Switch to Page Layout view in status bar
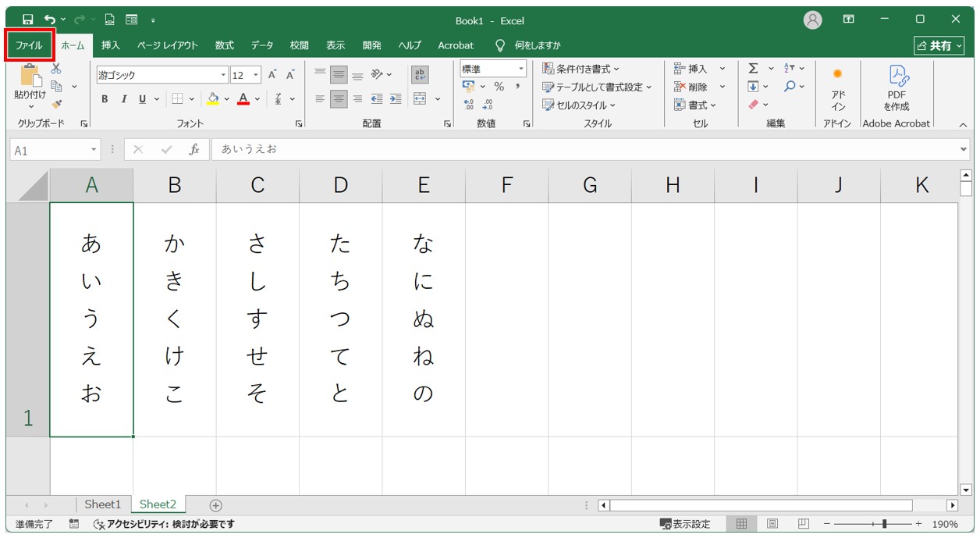 (x=772, y=524)
